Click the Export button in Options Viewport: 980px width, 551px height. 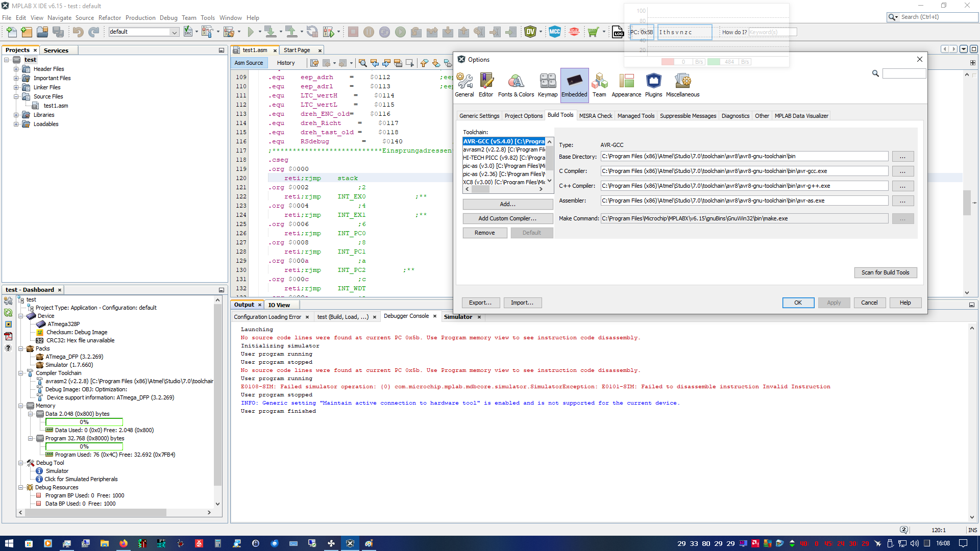pos(480,303)
